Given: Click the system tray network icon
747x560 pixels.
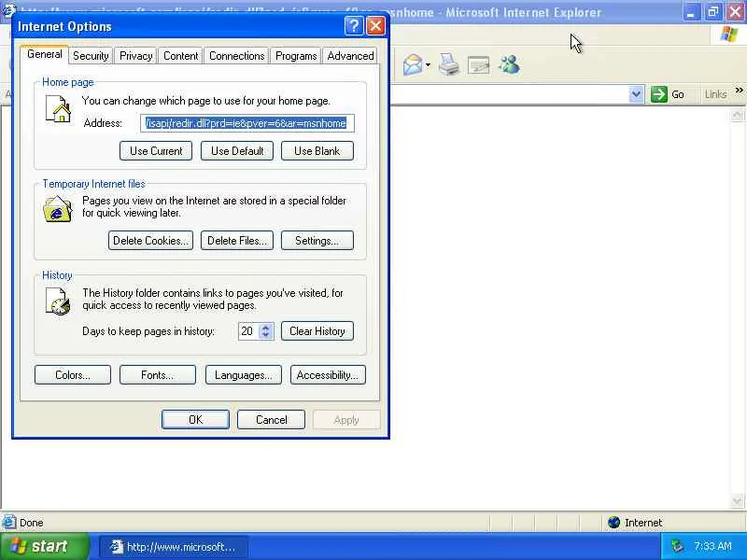Looking at the screenshot, I should (x=677, y=546).
